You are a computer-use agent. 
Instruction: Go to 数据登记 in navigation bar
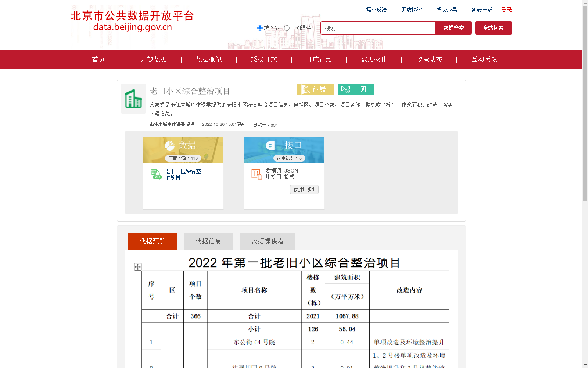[x=209, y=60]
